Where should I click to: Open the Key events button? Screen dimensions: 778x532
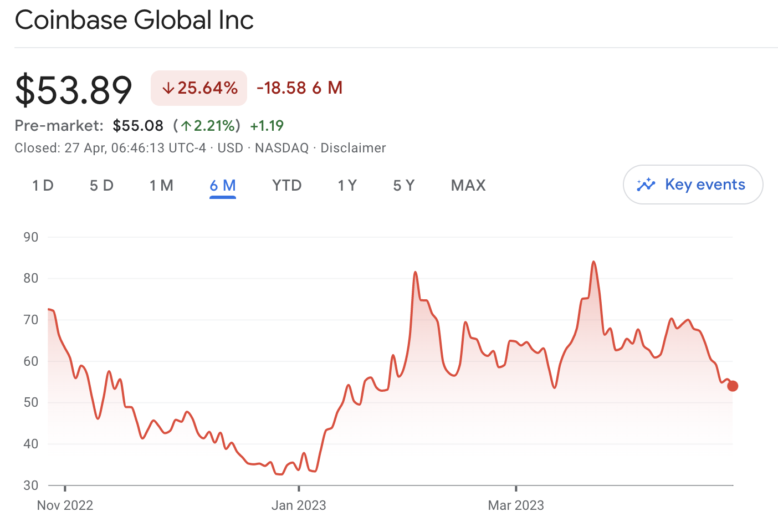(x=693, y=185)
